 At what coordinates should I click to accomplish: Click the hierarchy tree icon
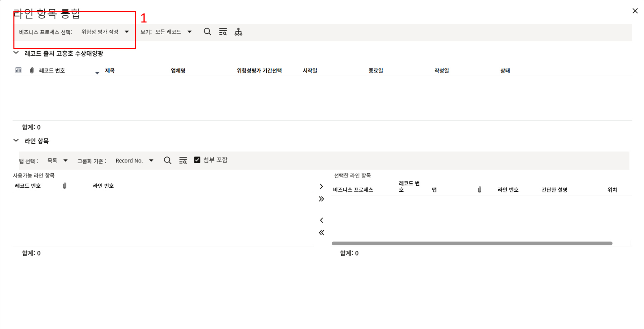[238, 32]
